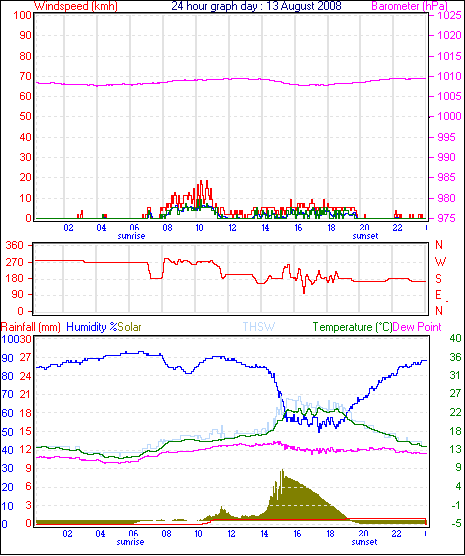The width and height of the screenshot is (465, 556).
Task: Click the 'sunset' label under the bottom chart
Action: coord(364,542)
